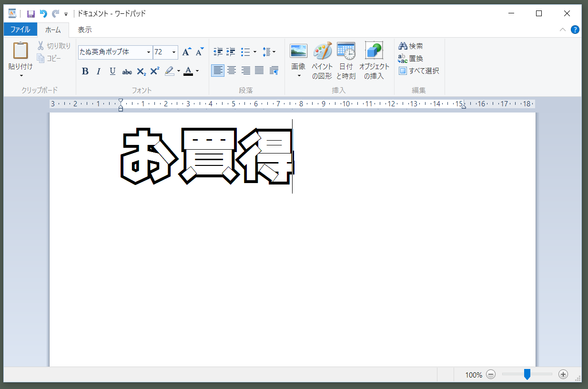Screen dimensions: 588x389
Task: Open the font family dropdown arrow
Action: click(149, 52)
